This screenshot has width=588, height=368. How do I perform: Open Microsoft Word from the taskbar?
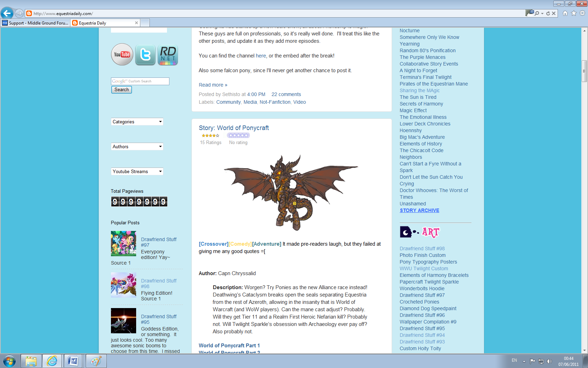click(73, 361)
